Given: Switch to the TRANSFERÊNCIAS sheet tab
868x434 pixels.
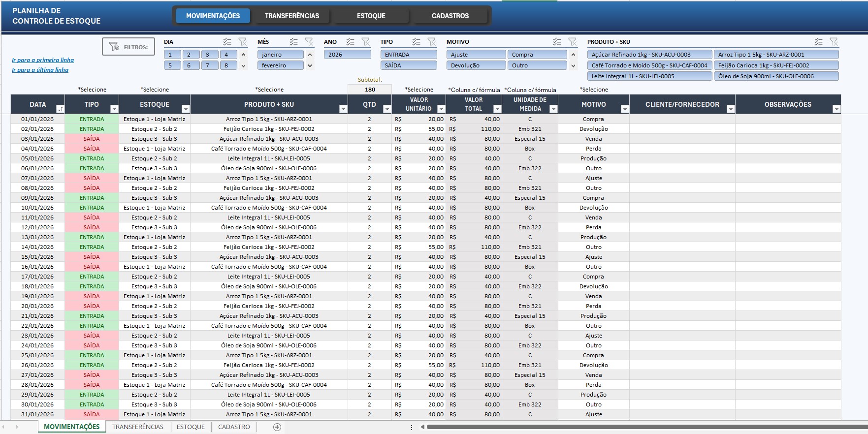Looking at the screenshot, I should 138,427.
